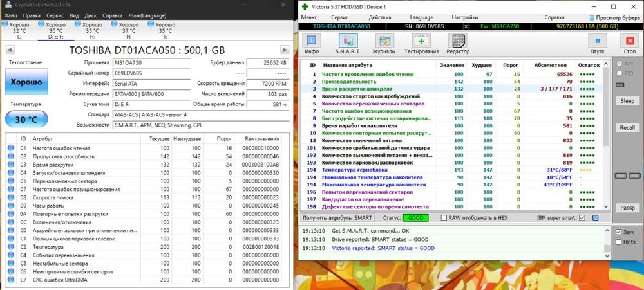644x290 pixels.
Task: Select drive T: status orb
Action: coord(150,24)
